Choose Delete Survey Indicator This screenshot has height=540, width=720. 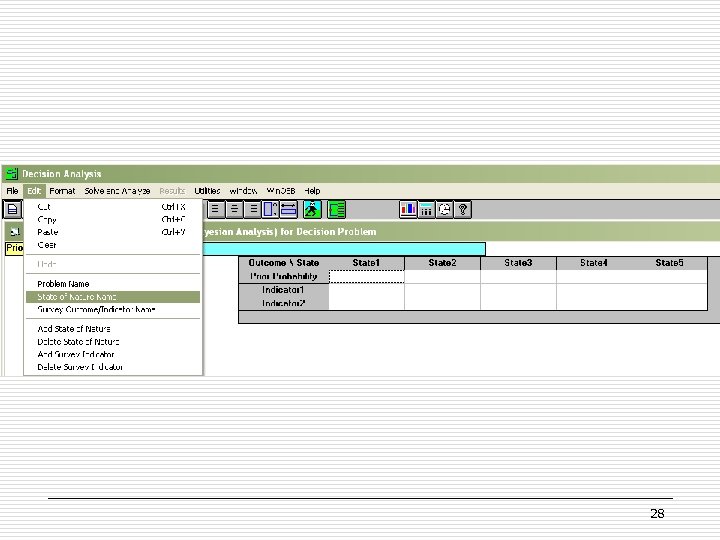[113, 367]
